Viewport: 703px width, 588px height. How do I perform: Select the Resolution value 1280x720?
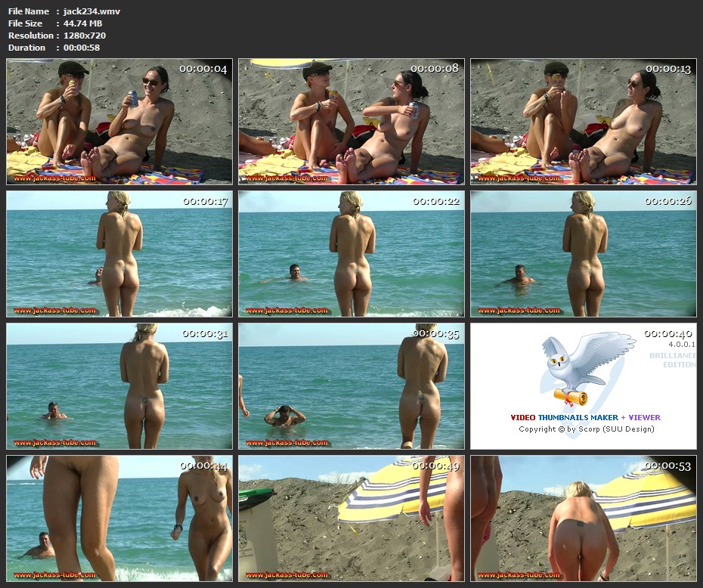[x=85, y=36]
